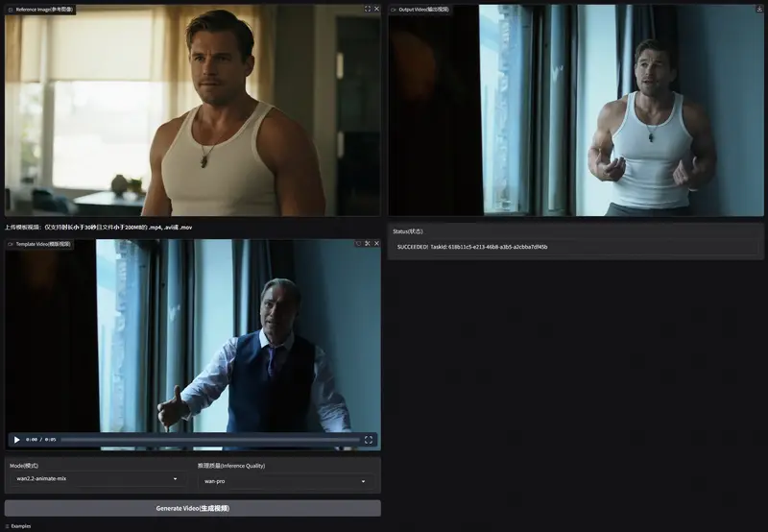The image size is (768, 532).
Task: Click the Output Video preview frame
Action: pos(576,110)
